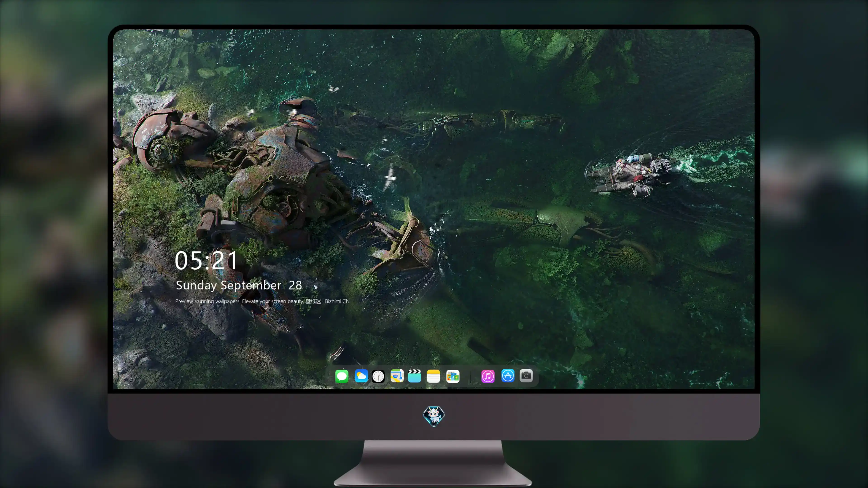Launch the clapperboard Videos app icon
Screen dimensions: 868x488
coord(415,376)
